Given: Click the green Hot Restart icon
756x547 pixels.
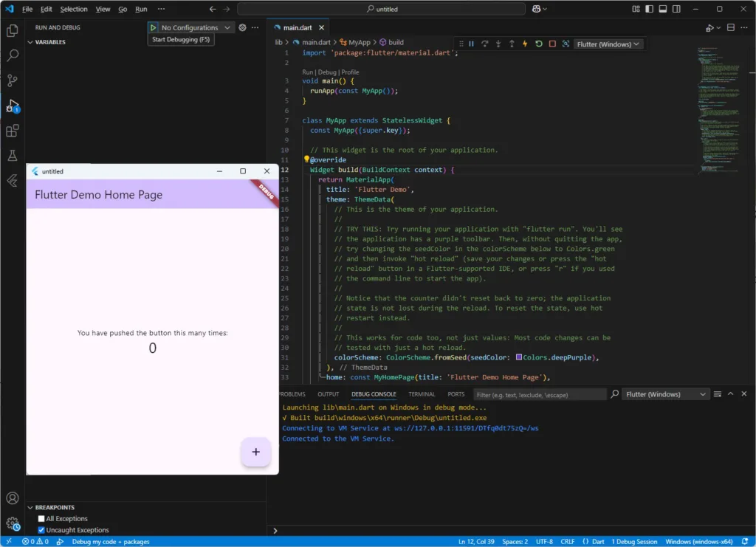Looking at the screenshot, I should coord(539,44).
